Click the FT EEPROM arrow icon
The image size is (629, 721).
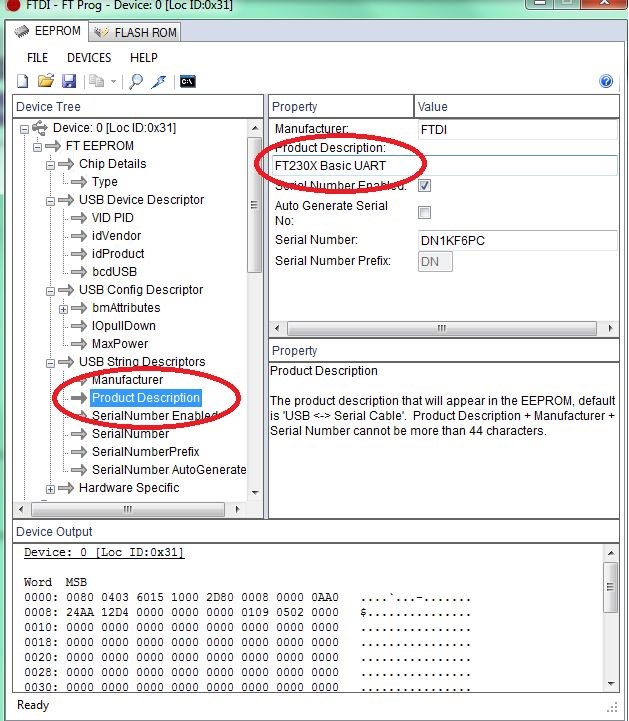click(53, 146)
